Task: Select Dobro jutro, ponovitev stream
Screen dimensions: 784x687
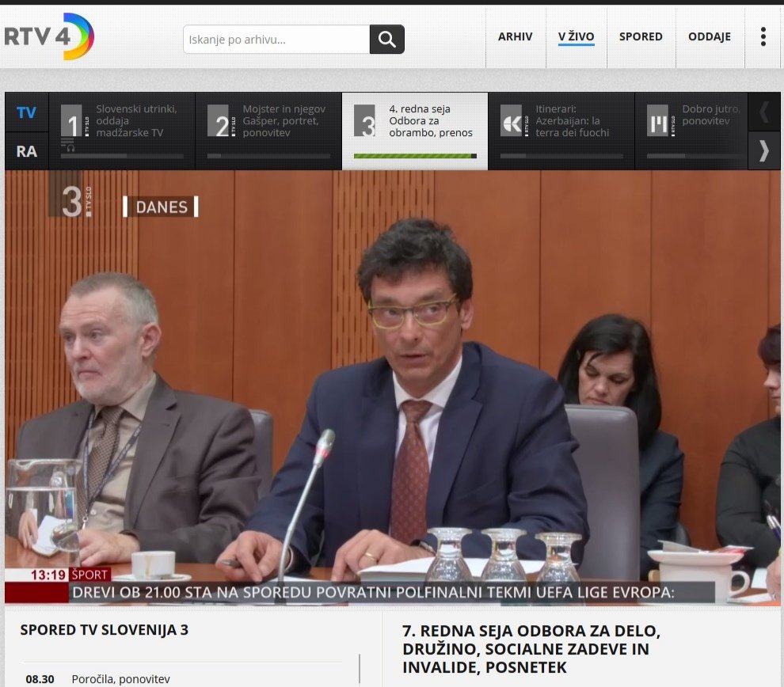Action: pyautogui.click(x=691, y=131)
